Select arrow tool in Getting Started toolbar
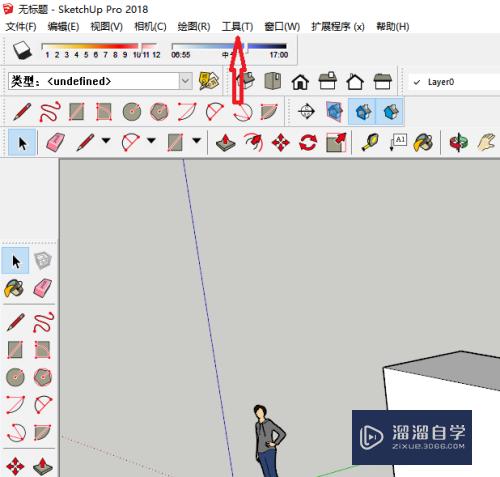 pos(22,143)
